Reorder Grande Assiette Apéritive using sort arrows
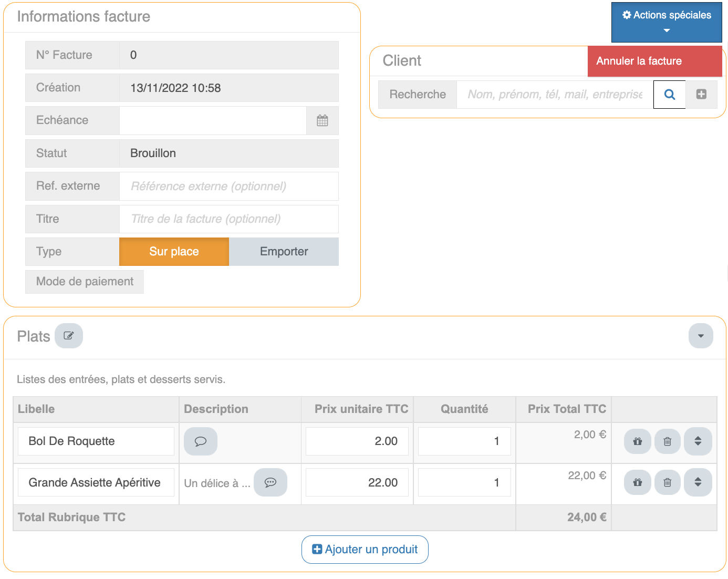 point(698,482)
